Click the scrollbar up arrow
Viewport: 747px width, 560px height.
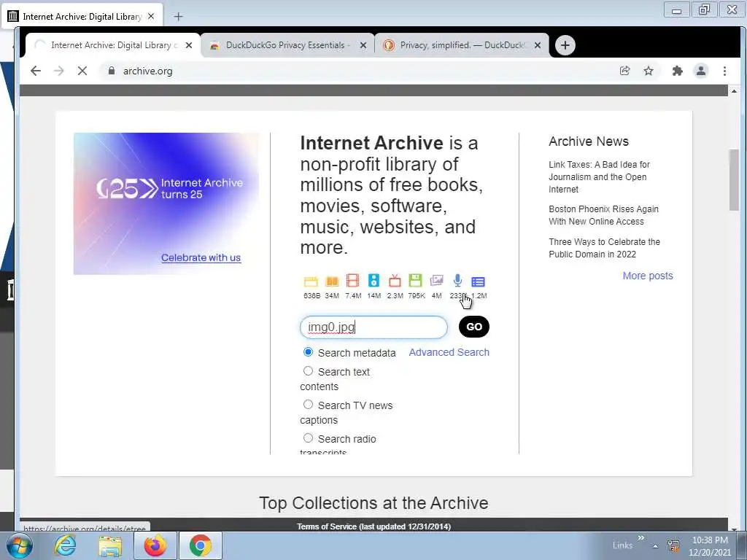pyautogui.click(x=734, y=90)
